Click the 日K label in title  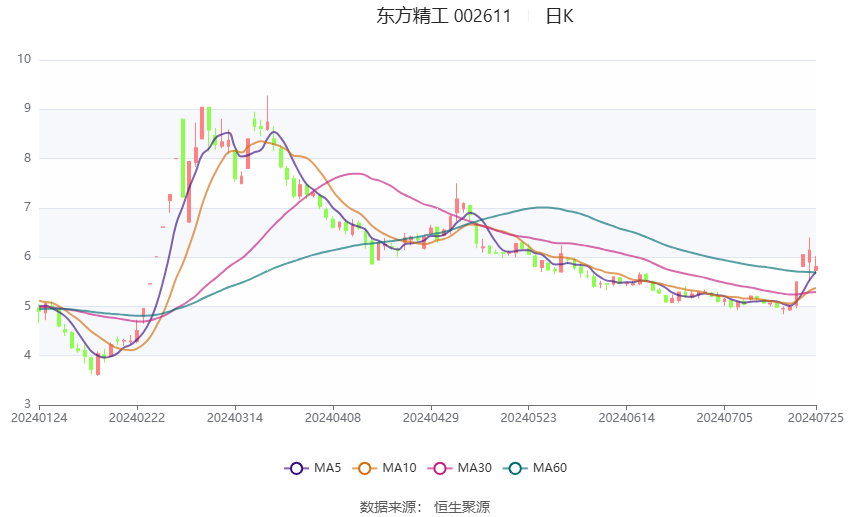tap(559, 16)
